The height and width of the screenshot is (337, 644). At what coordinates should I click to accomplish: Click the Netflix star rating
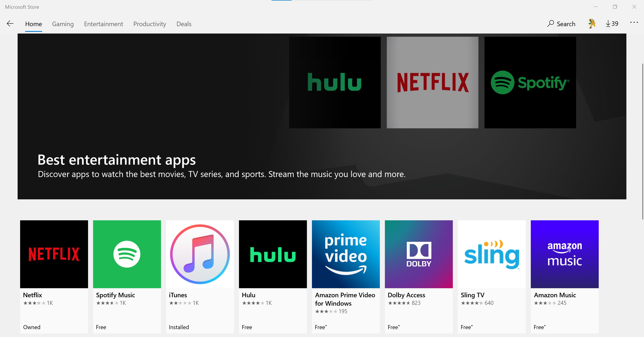38,303
